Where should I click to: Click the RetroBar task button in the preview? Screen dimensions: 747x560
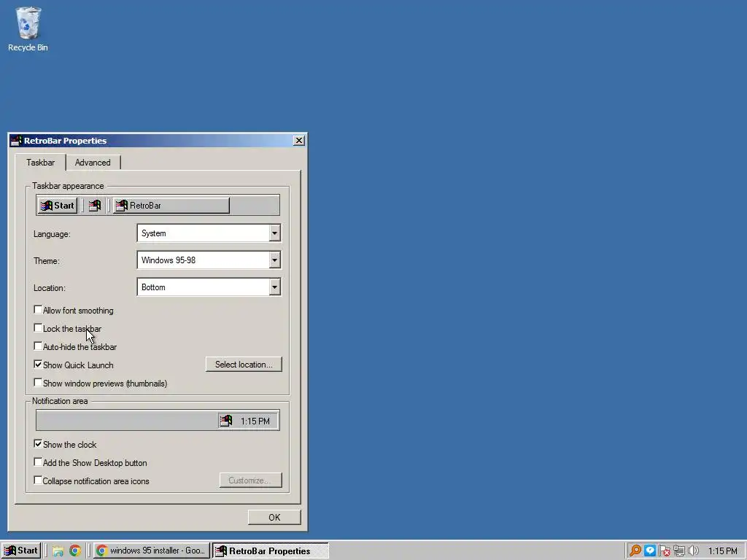click(171, 206)
